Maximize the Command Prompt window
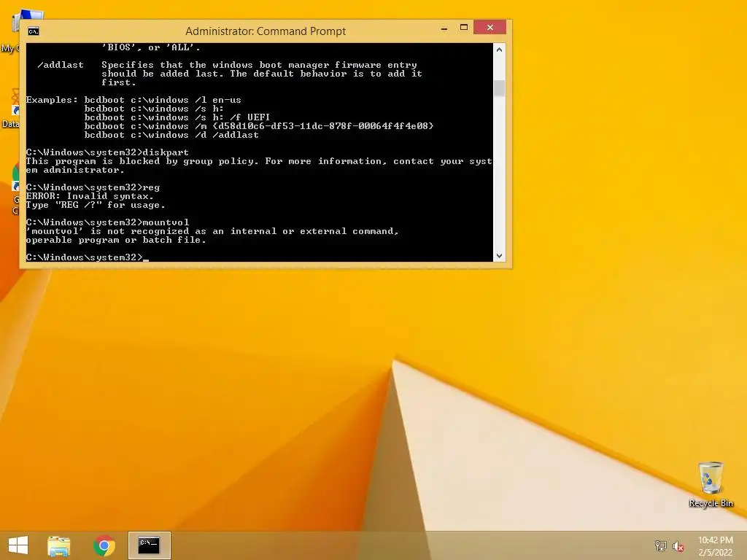This screenshot has width=747, height=560. (x=463, y=28)
